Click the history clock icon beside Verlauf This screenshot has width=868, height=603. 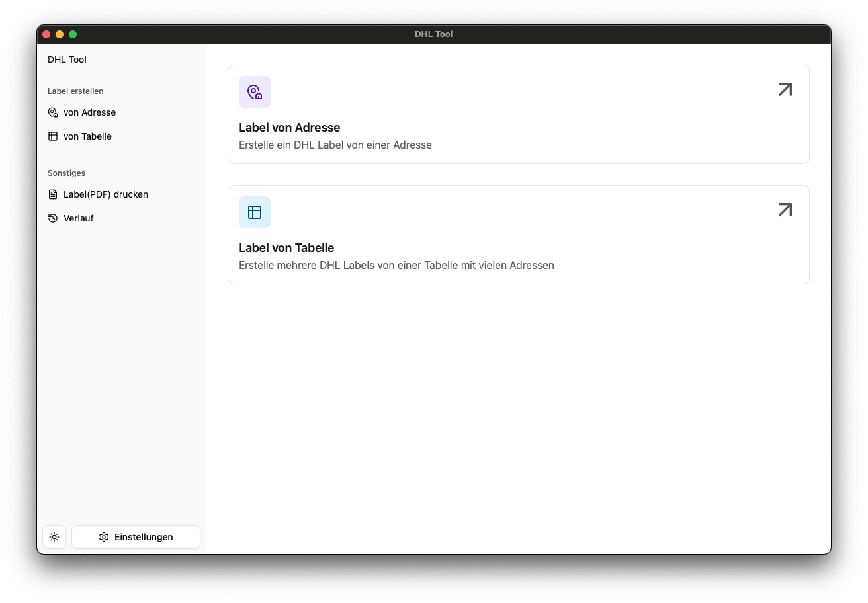[x=53, y=218]
